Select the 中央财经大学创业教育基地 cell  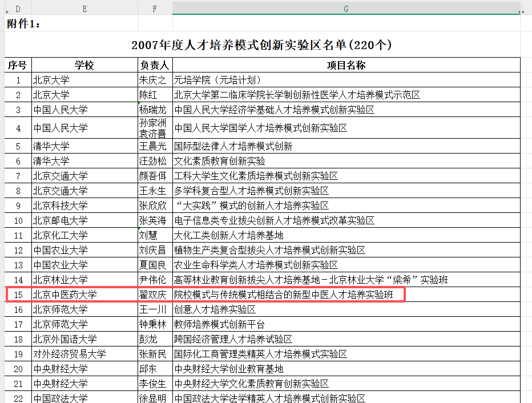(346, 369)
